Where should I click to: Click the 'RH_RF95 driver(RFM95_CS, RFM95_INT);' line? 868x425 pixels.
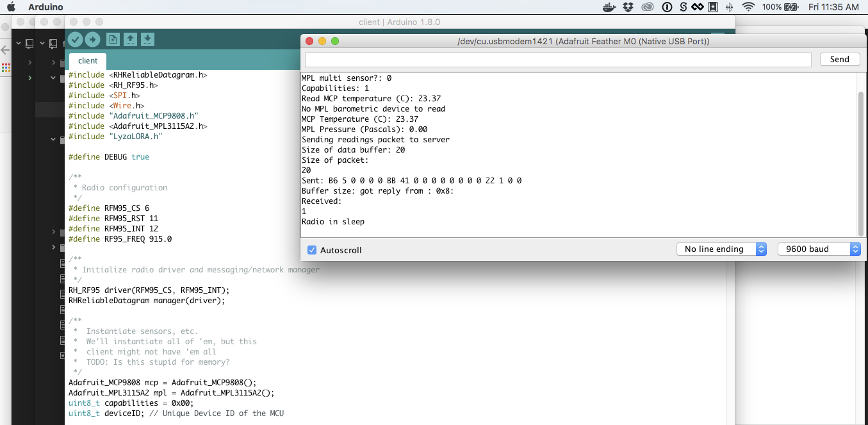pos(149,290)
